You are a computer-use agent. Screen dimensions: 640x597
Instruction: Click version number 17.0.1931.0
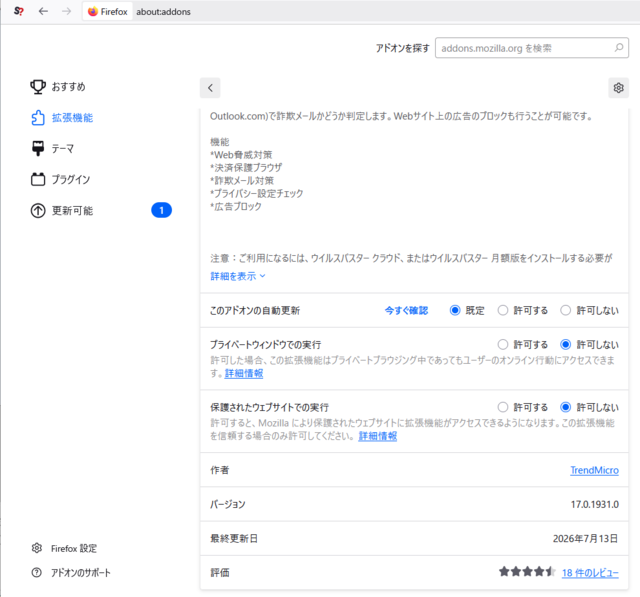595,504
